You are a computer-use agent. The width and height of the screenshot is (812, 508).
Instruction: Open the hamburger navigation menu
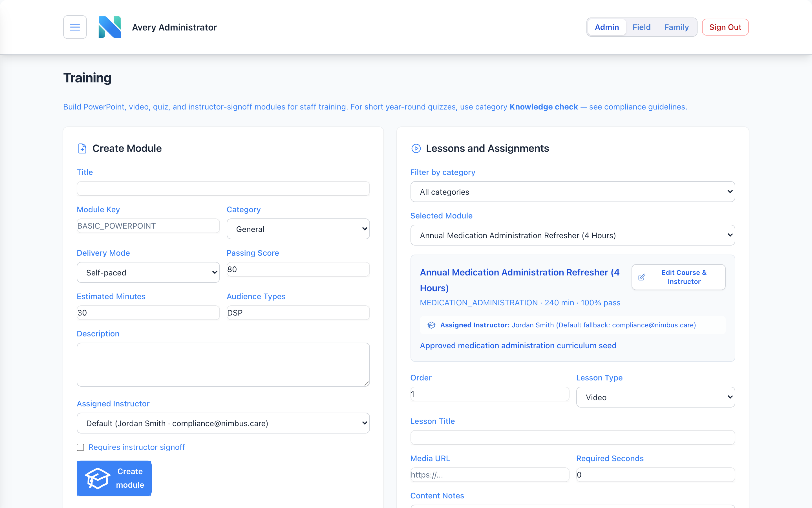75,27
